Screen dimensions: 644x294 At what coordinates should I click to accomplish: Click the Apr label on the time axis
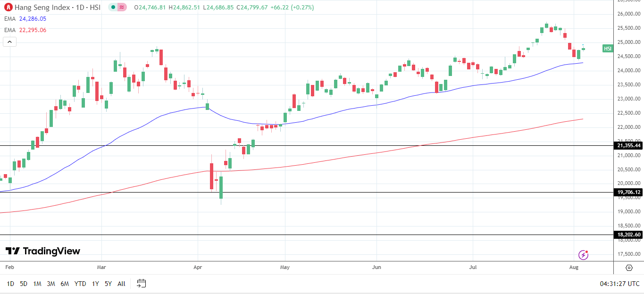point(198,268)
